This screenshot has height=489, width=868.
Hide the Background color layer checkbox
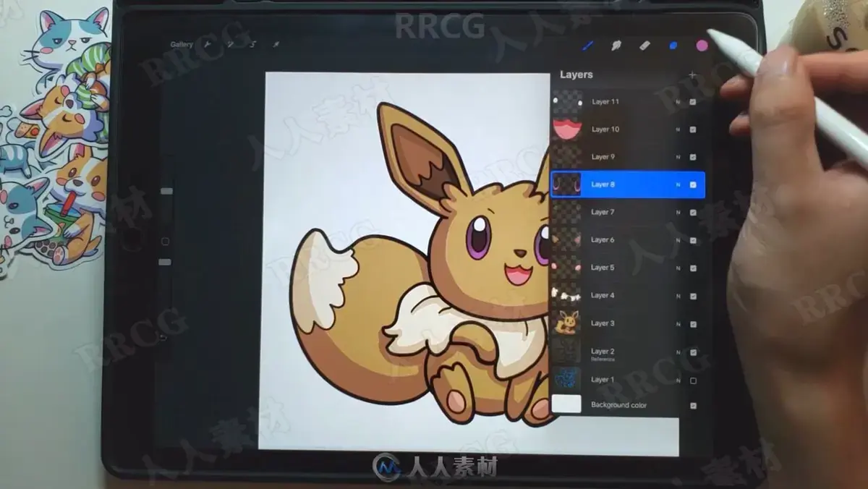point(693,406)
